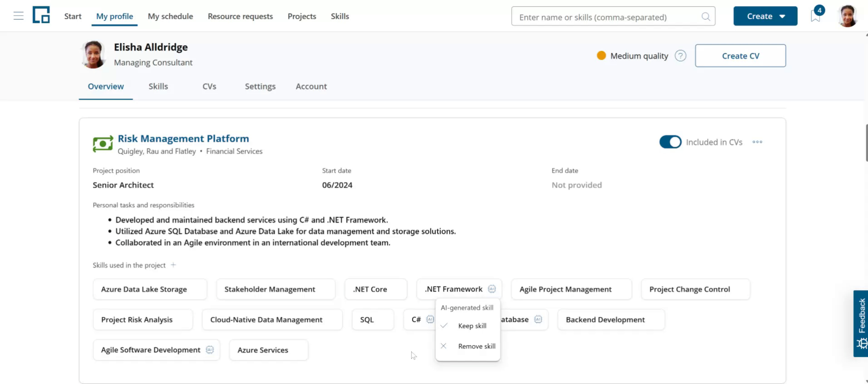This screenshot has width=868, height=384.
Task: Choose Keep skill in the popup
Action: point(467,326)
